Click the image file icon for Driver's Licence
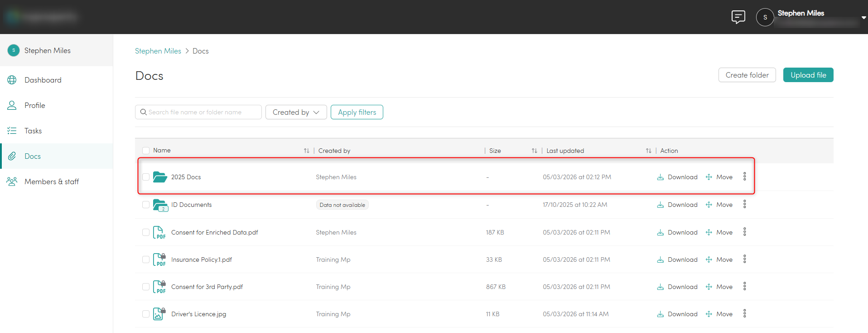The width and height of the screenshot is (868, 333). (x=159, y=314)
